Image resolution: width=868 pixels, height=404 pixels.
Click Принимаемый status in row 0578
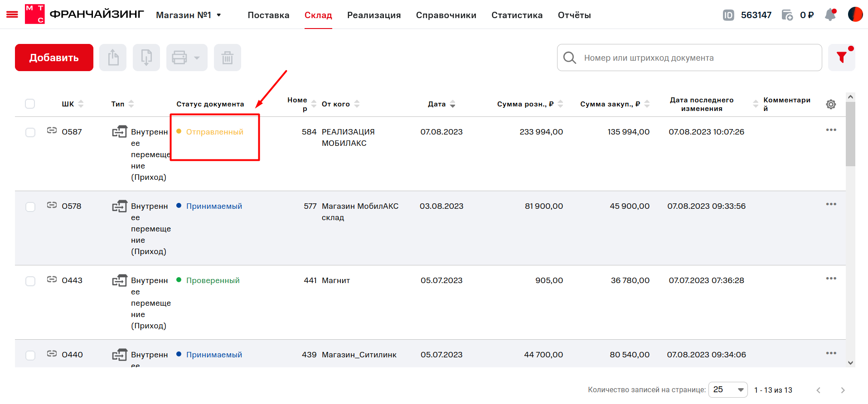point(214,206)
